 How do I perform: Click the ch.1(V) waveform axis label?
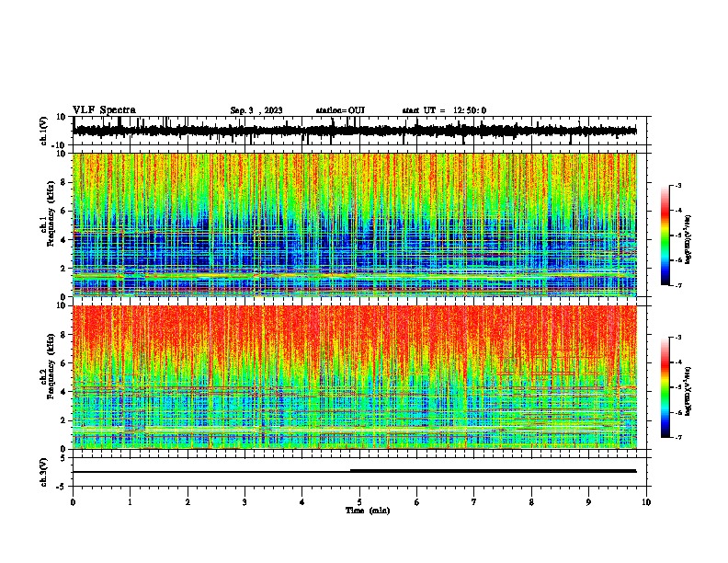(x=44, y=131)
